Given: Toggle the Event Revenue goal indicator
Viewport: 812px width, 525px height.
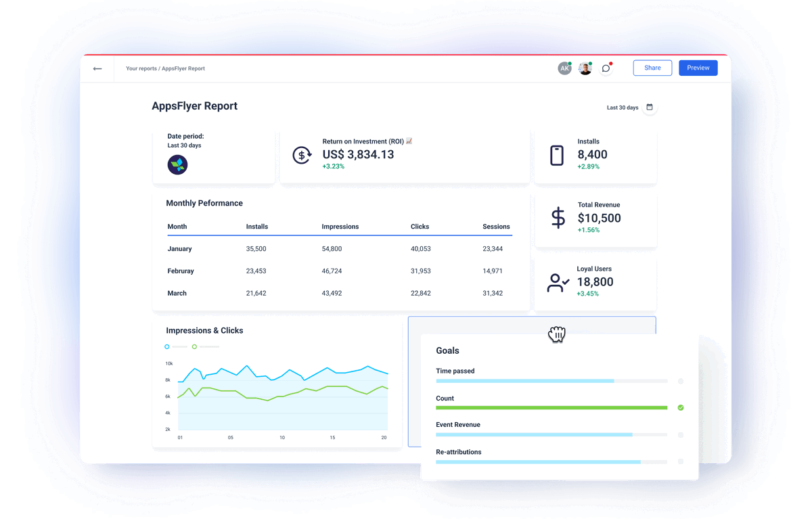Looking at the screenshot, I should [681, 434].
